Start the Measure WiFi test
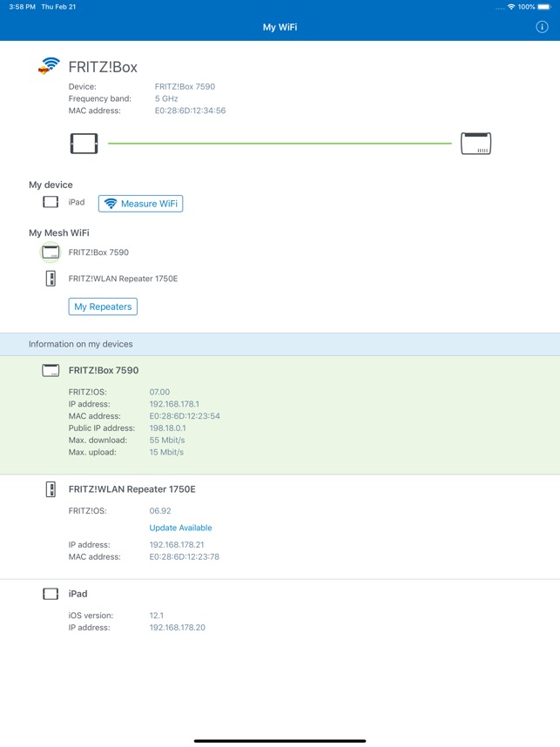Image resolution: width=560 pixels, height=747 pixels. click(140, 204)
